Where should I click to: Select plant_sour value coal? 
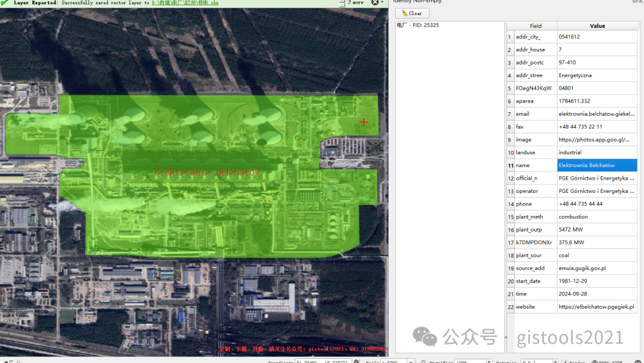pos(597,256)
